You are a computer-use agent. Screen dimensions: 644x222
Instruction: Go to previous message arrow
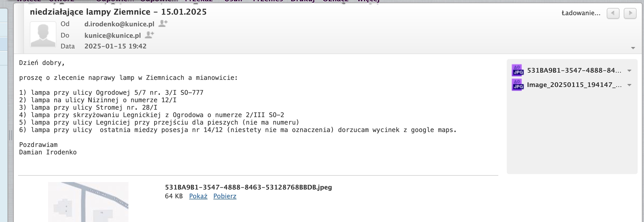coord(613,13)
